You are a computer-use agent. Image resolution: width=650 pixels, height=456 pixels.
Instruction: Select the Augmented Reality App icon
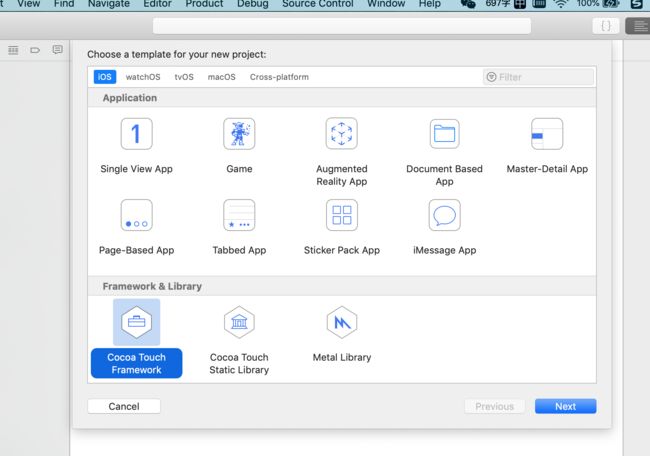[342, 134]
